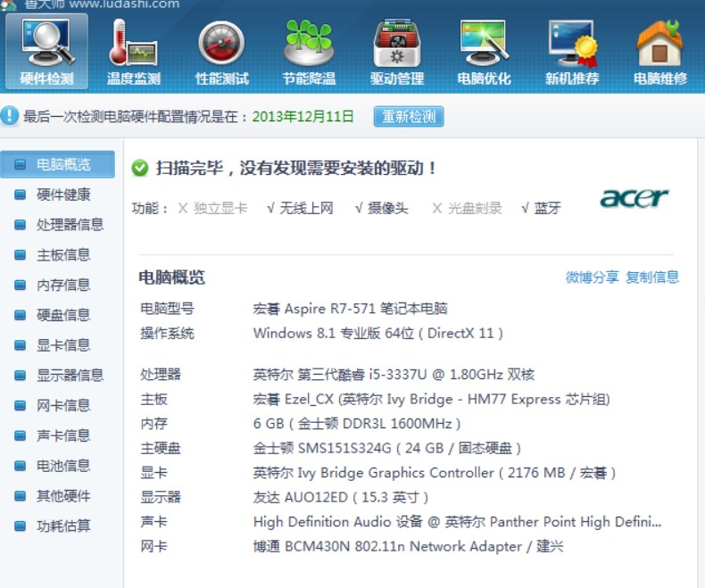Screen dimensions: 705x588
Task: Click the 电脑概览 section heading
Action: (x=171, y=277)
